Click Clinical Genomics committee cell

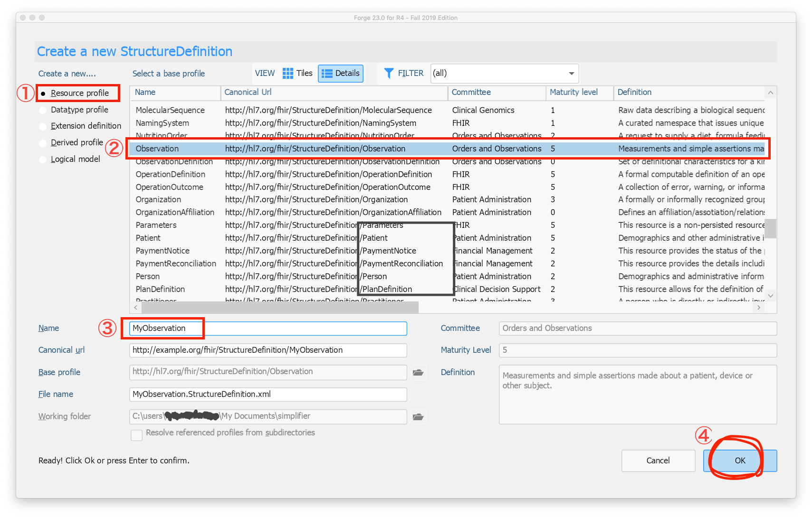483,110
